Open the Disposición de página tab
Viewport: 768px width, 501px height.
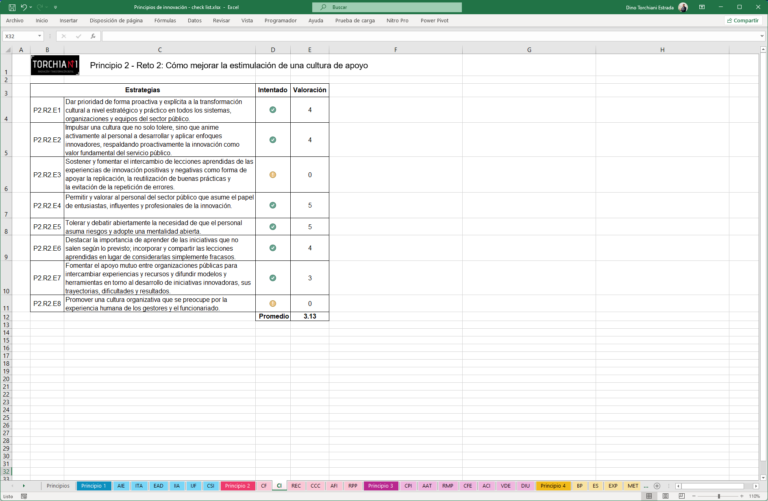click(x=116, y=21)
